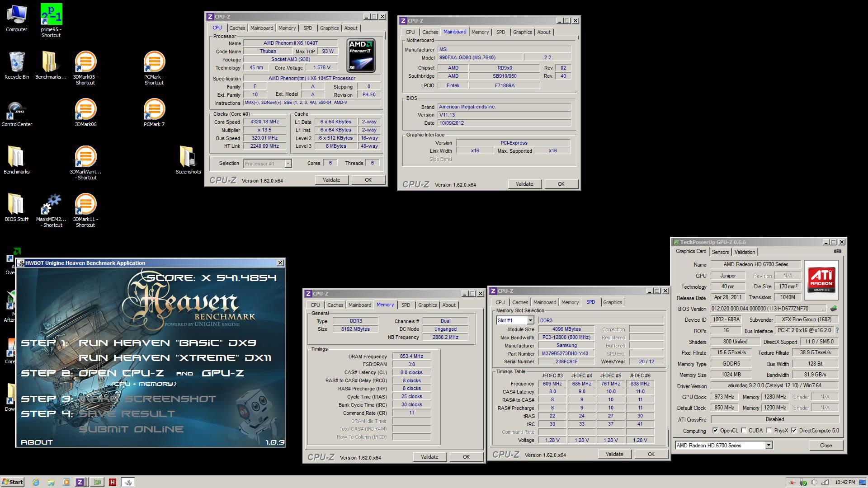This screenshot has width=868, height=488.
Task: Click the GPU-Z screenshot camera icon
Action: coord(838,251)
